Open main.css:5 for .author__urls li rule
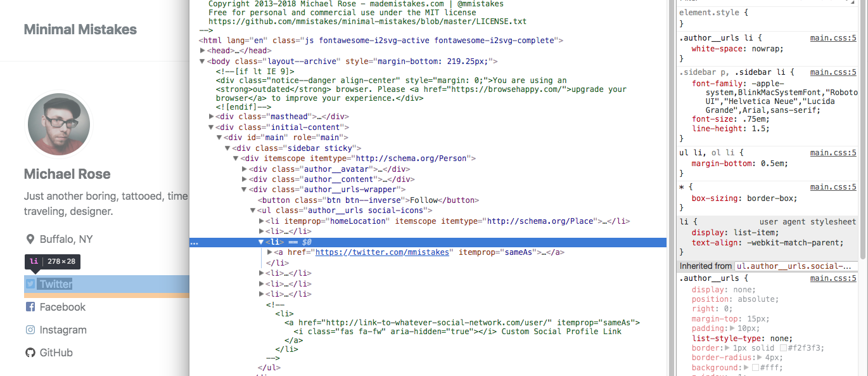Image resolution: width=868 pixels, height=376 pixels. (833, 38)
